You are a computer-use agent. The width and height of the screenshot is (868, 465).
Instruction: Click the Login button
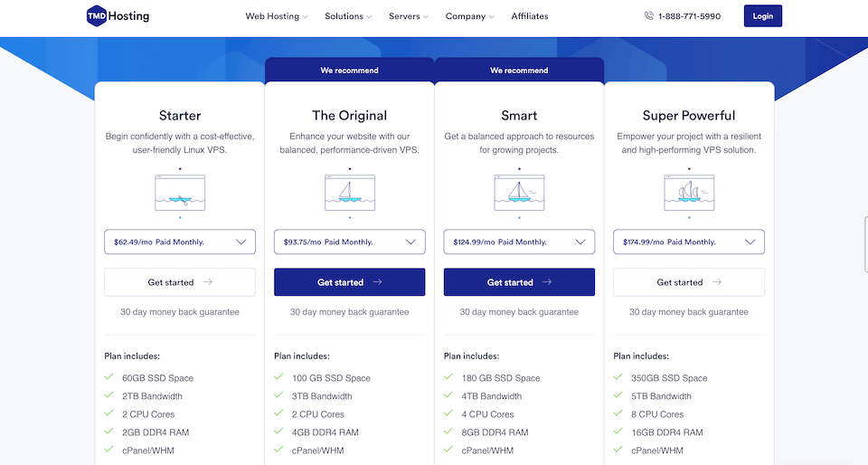tap(763, 16)
